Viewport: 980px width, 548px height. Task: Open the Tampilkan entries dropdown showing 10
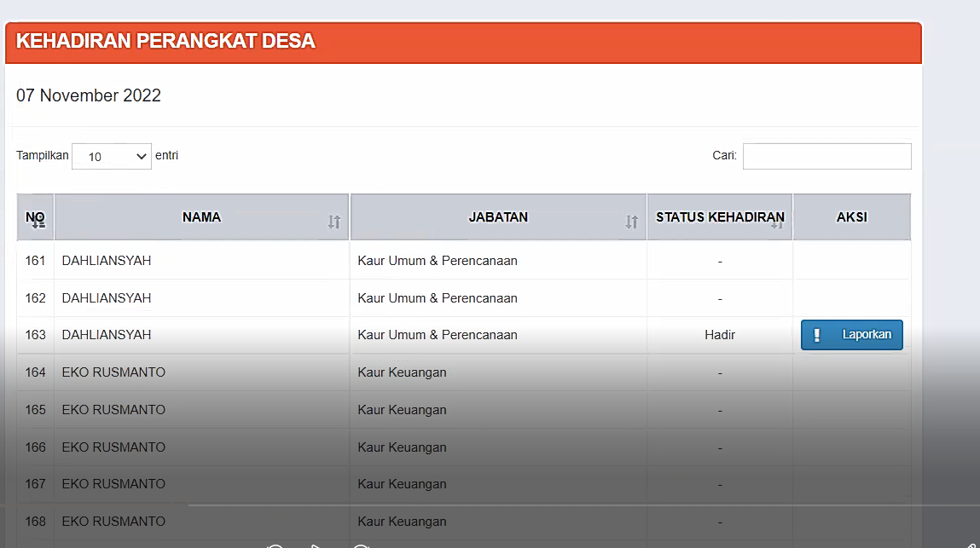pyautogui.click(x=111, y=156)
